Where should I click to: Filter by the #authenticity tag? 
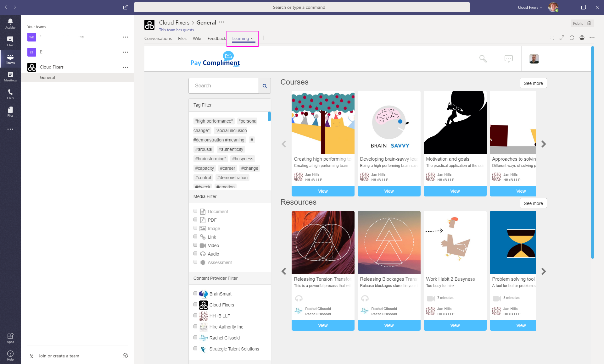(231, 149)
